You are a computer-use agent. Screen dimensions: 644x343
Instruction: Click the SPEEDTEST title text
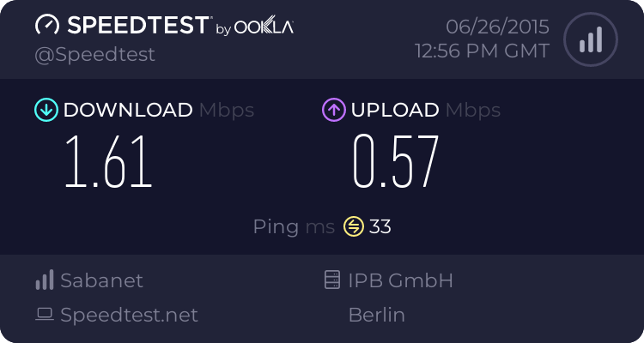point(137,26)
